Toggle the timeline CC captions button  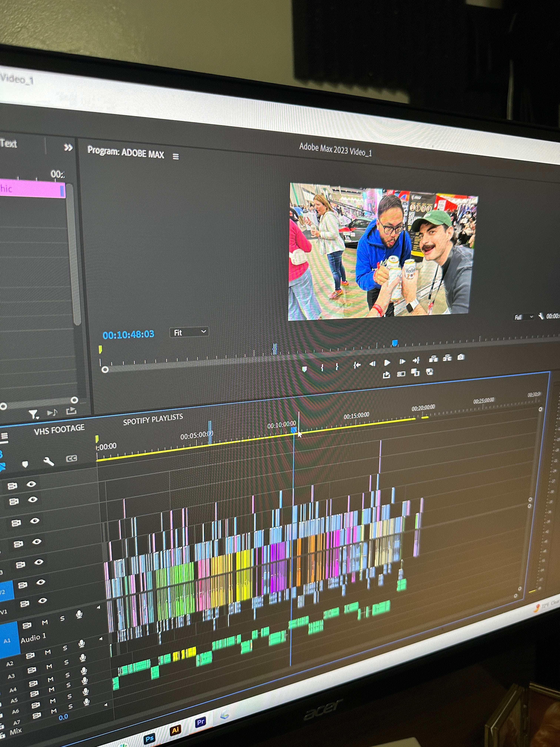(71, 458)
